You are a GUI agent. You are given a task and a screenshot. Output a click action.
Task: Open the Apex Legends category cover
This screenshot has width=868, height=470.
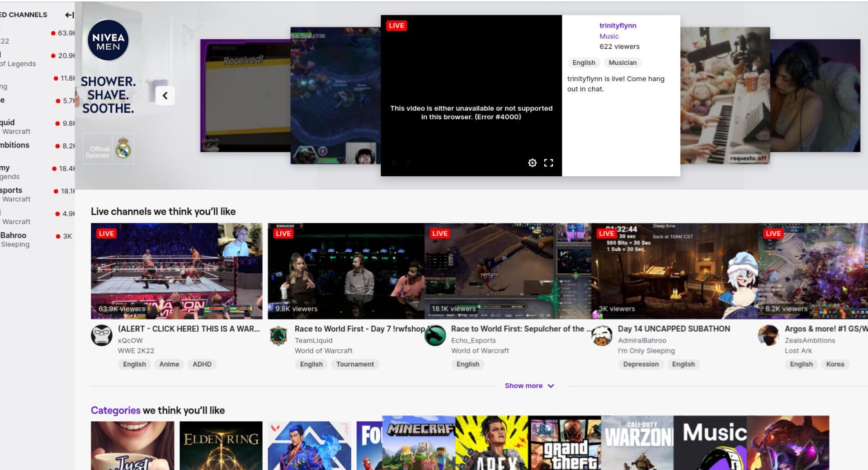tap(492, 443)
